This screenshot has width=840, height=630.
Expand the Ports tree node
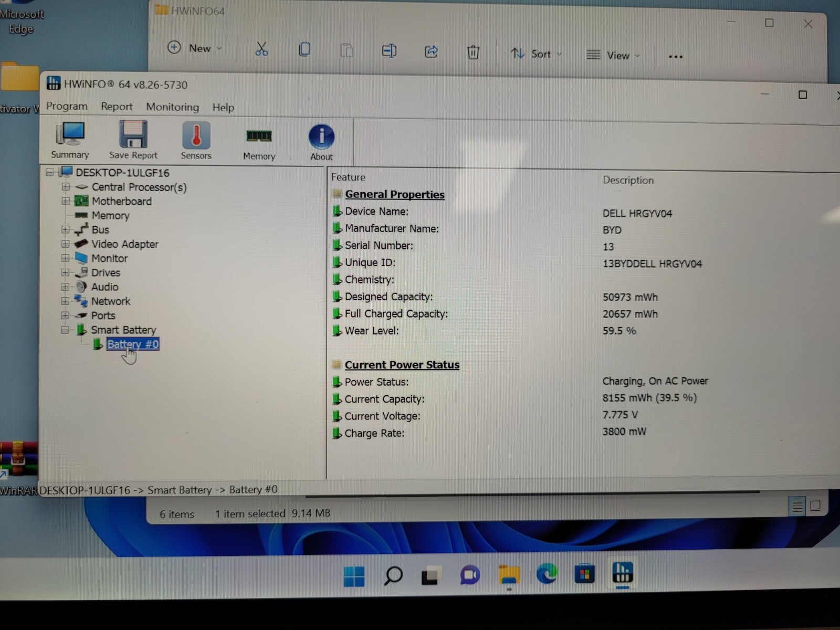(x=65, y=315)
